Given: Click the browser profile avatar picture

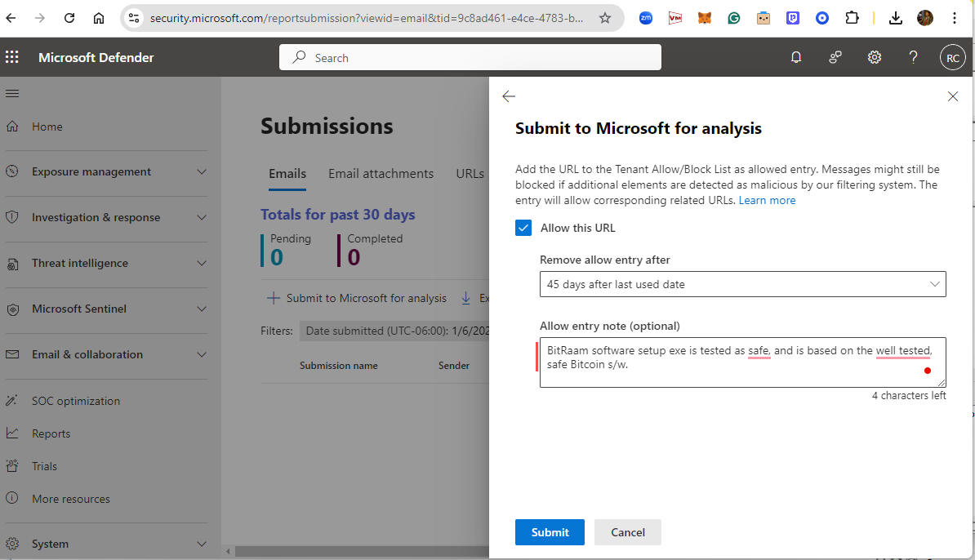Looking at the screenshot, I should click(924, 18).
